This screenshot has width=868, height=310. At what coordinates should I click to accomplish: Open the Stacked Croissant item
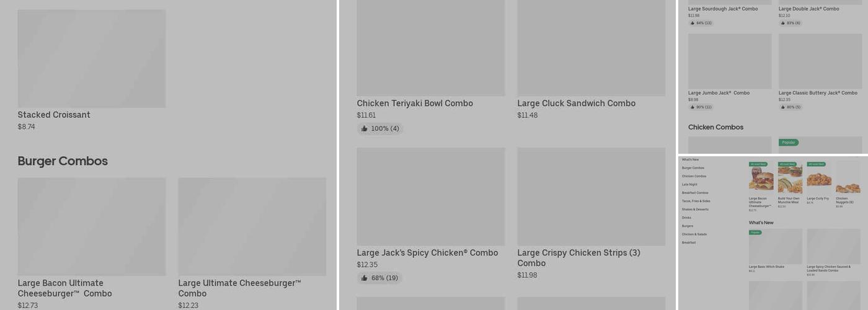(91, 59)
